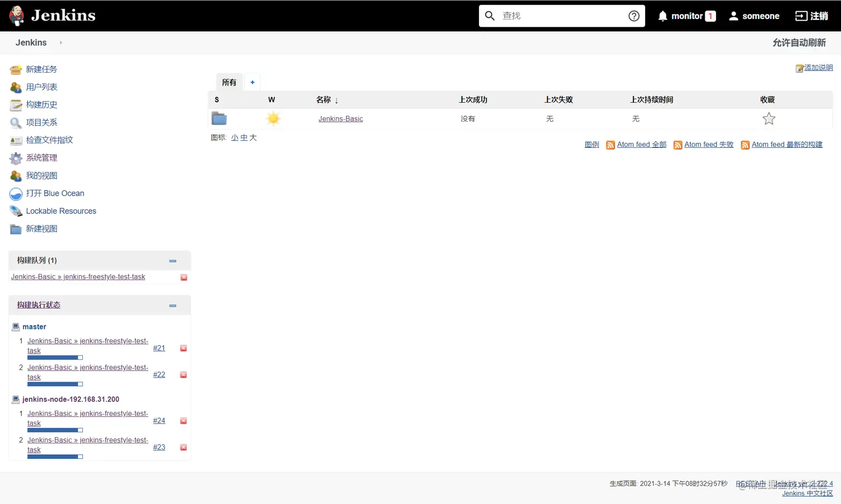Image resolution: width=841 pixels, height=504 pixels.
Task: Cancel the queued jenkins-freestyle-test-task item
Action: tap(184, 277)
